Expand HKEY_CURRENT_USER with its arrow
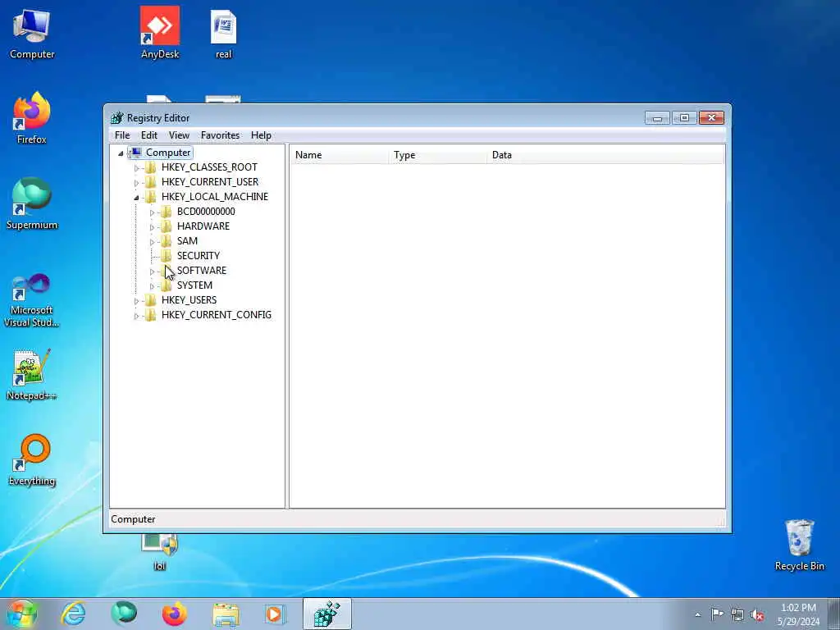Viewport: 840px width, 630px height. pos(136,183)
